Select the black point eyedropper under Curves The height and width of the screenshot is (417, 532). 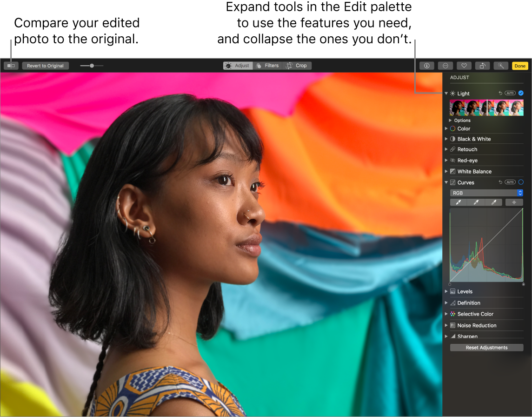coord(458,202)
